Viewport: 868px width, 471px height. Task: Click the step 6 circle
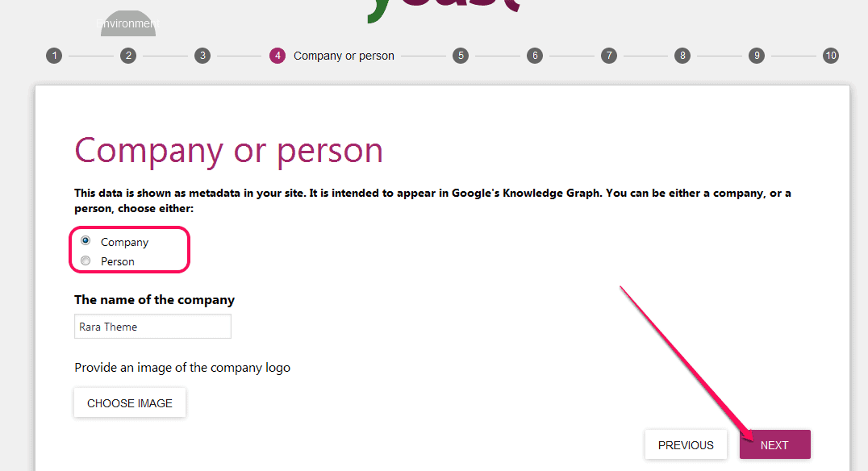(x=534, y=56)
